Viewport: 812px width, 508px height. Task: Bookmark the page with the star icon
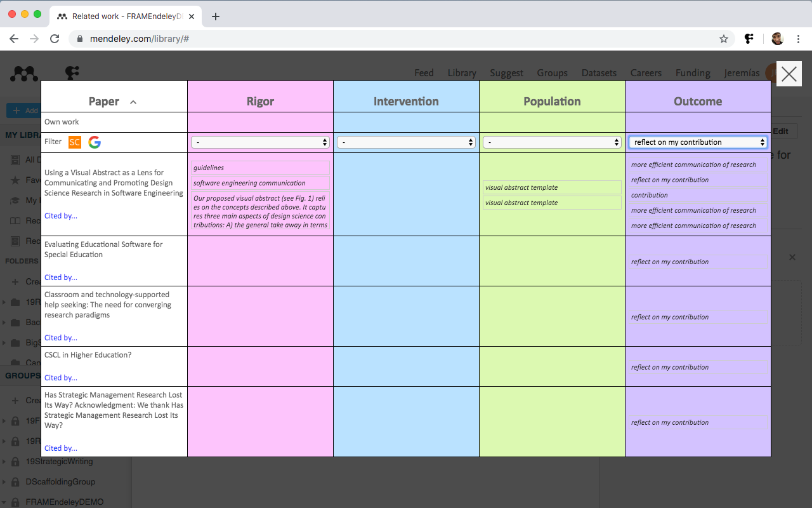pyautogui.click(x=724, y=39)
